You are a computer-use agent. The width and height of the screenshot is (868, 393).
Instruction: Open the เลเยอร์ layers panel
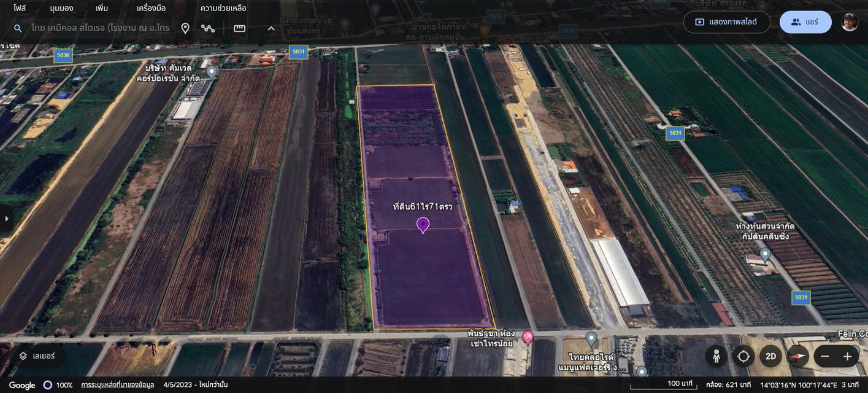tap(37, 356)
